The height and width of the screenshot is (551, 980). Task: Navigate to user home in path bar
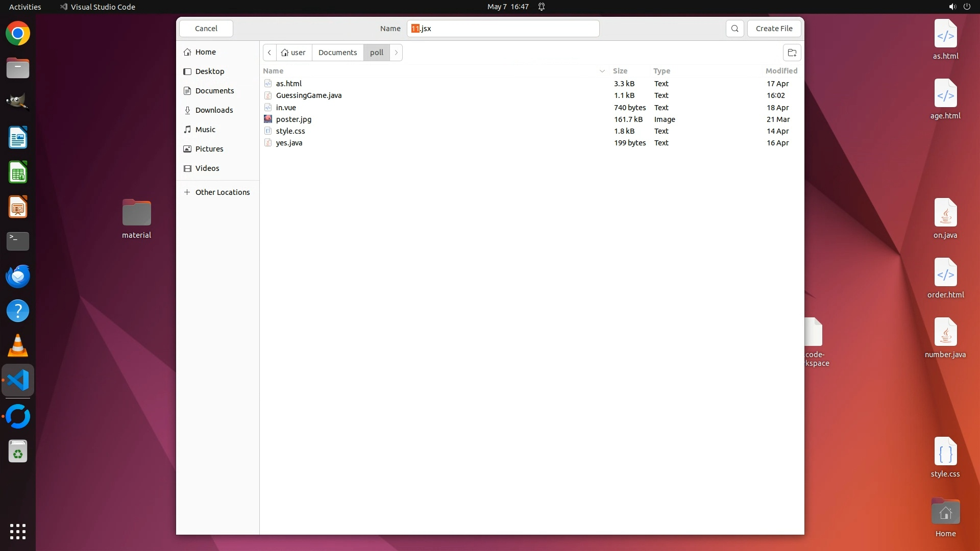(293, 53)
